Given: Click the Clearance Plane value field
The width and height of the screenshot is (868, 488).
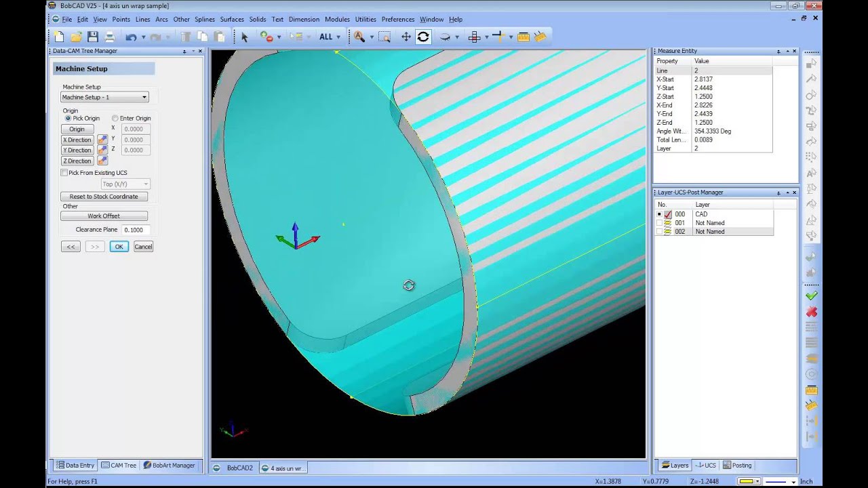Looking at the screenshot, I should [136, 230].
